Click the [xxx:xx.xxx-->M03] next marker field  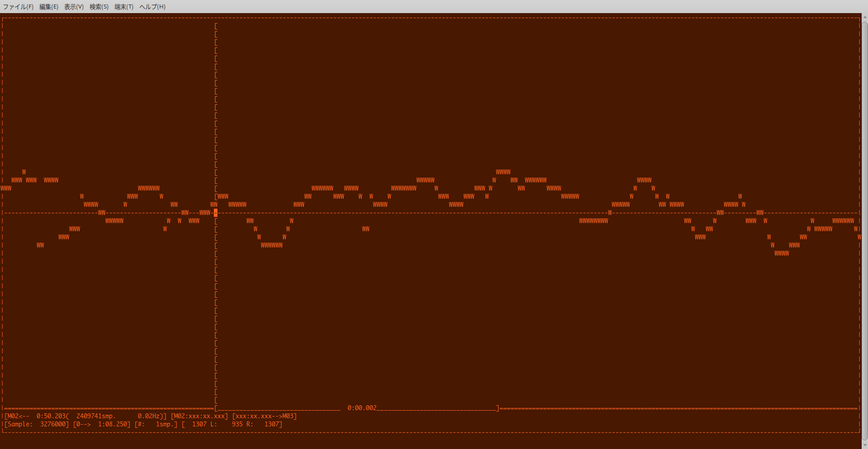point(264,416)
